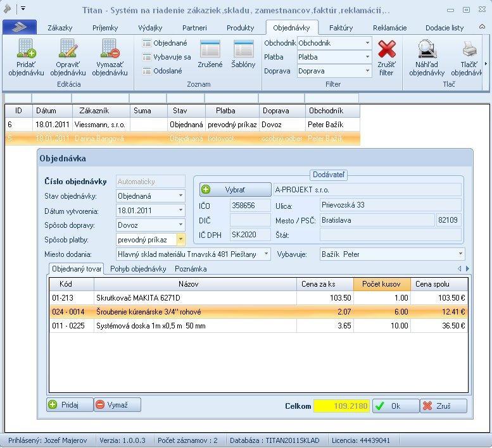Cancel the order with Zruš

(x=443, y=406)
